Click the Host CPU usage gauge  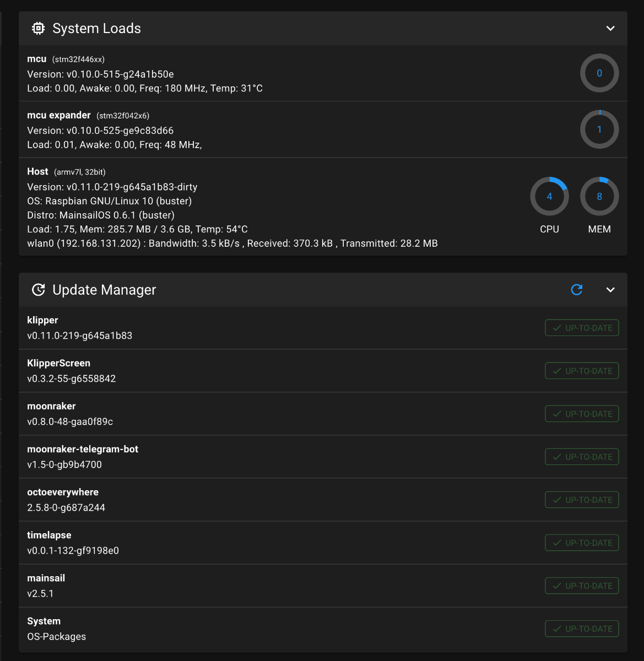point(549,196)
